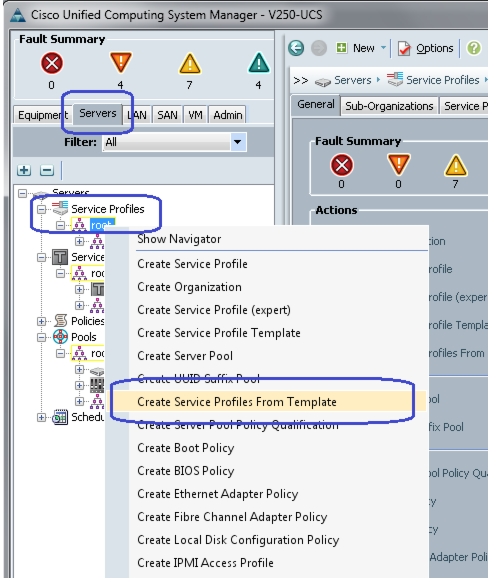The height and width of the screenshot is (582, 499).
Task: Select the Pools tree item
Action: (x=84, y=337)
